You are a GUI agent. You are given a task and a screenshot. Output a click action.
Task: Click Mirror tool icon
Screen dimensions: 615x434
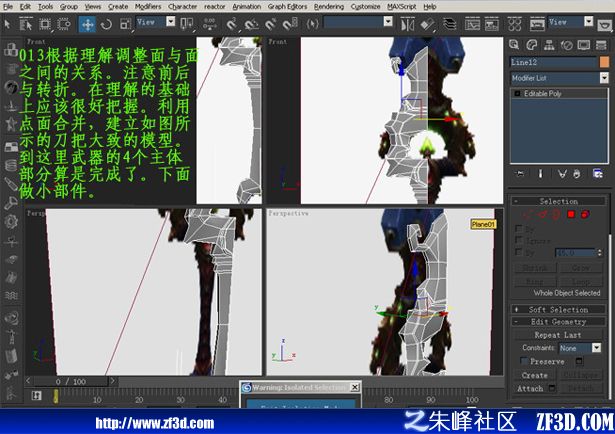coord(407,24)
